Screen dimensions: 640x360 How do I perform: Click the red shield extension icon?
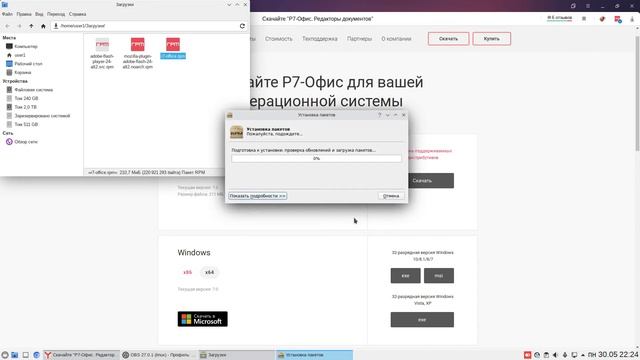[x=602, y=19]
